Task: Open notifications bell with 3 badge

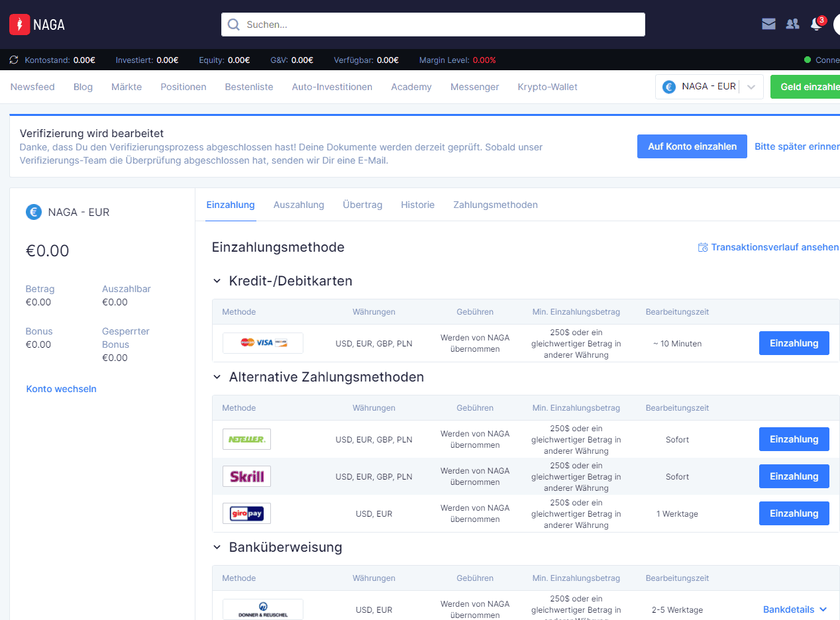Action: (816, 25)
